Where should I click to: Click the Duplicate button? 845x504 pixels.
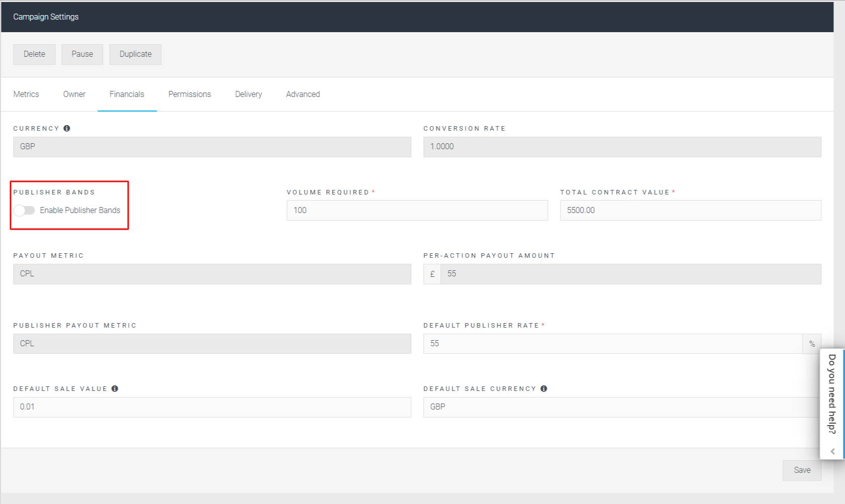pyautogui.click(x=135, y=54)
